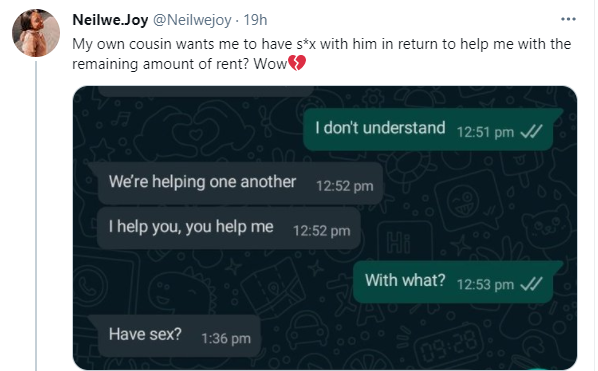
Task: Click the tweet text starting "My own cousin"
Action: click(x=322, y=54)
